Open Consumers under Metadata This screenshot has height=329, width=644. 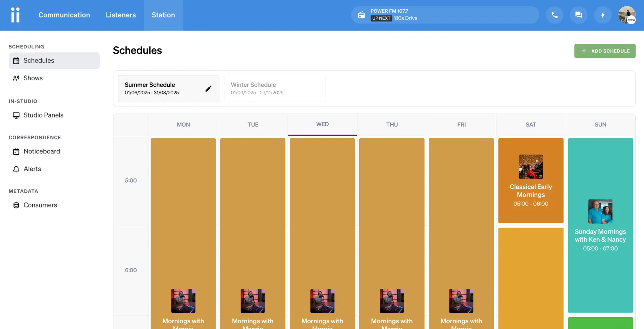(x=40, y=205)
